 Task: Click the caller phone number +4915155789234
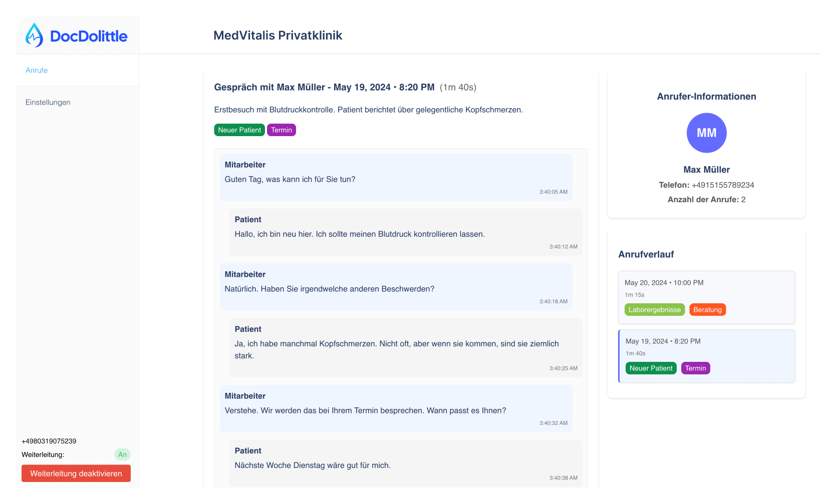click(722, 185)
